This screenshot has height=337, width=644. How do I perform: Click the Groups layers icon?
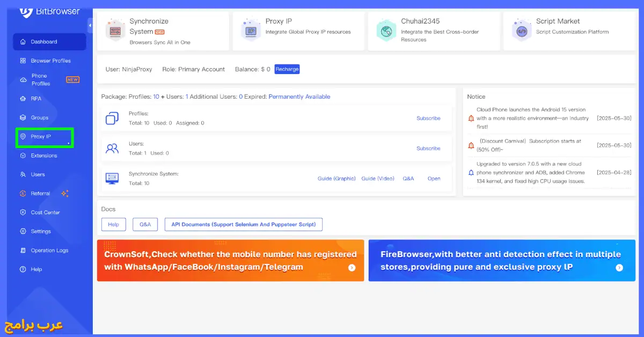click(23, 118)
